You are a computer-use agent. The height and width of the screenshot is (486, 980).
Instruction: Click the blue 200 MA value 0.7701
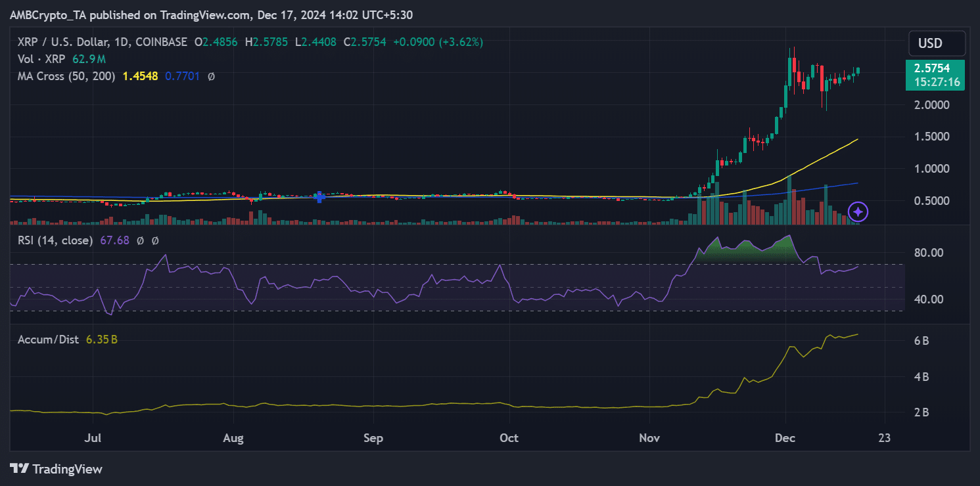(183, 76)
